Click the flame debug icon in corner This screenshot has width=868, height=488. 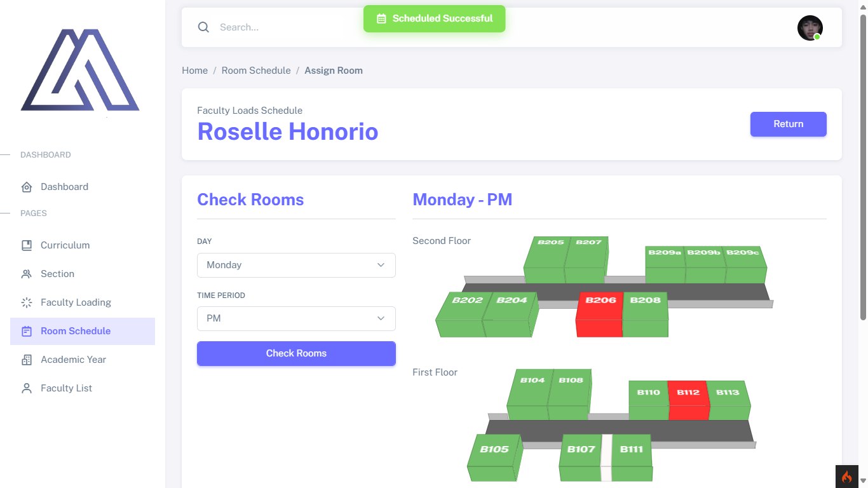click(x=846, y=477)
